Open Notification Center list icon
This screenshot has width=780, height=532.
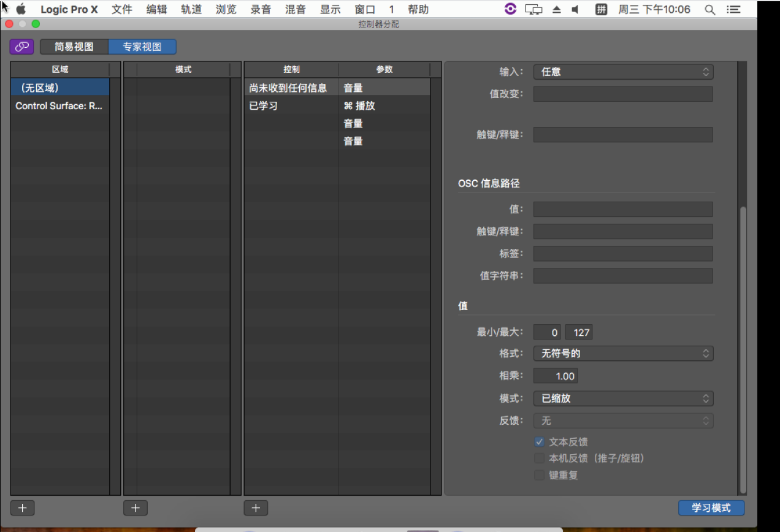point(732,10)
